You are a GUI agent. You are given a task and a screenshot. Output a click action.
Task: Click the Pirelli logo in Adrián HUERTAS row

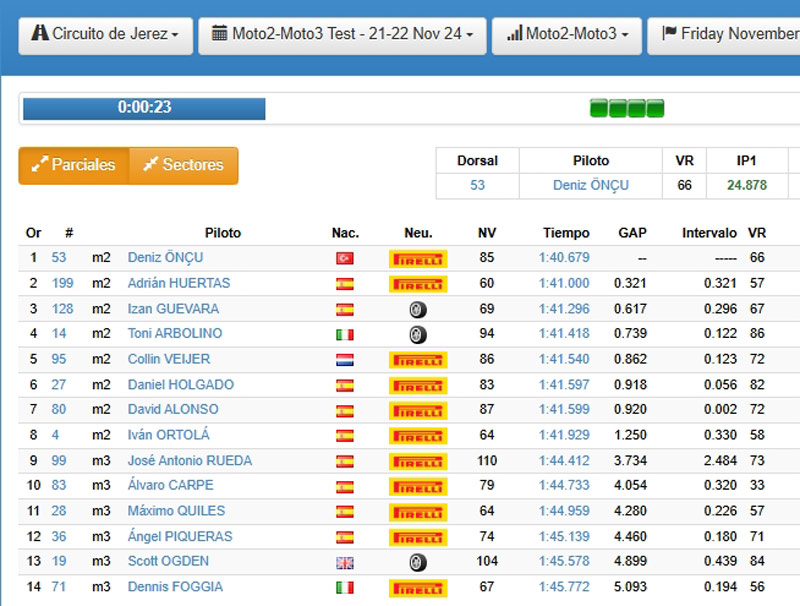tap(417, 284)
